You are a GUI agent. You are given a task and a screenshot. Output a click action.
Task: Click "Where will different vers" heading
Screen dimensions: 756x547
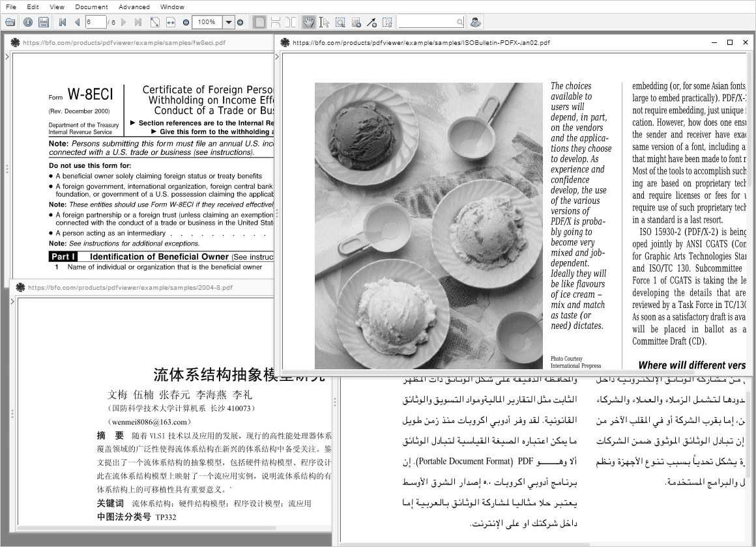pos(691,365)
